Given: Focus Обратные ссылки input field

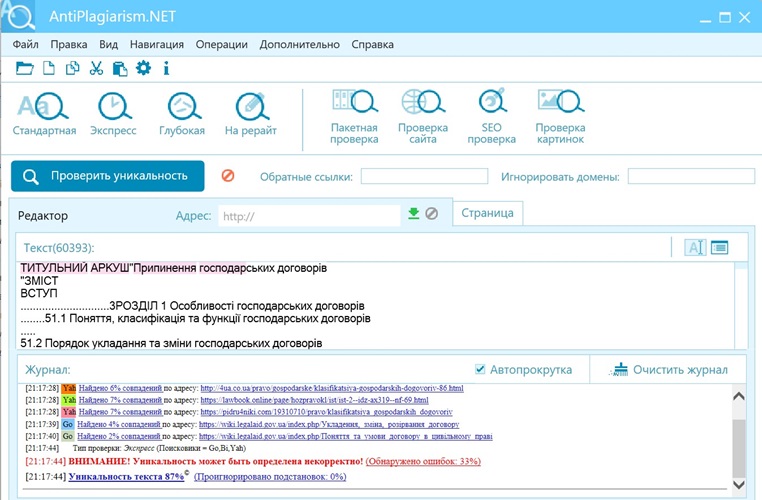Looking at the screenshot, I should coord(424,176).
